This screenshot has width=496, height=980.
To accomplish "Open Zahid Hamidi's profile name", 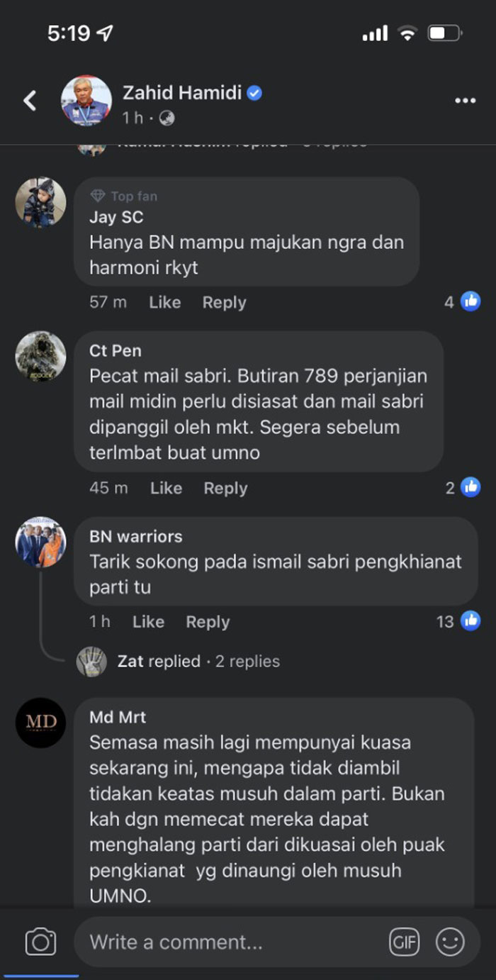I will pyautogui.click(x=182, y=93).
